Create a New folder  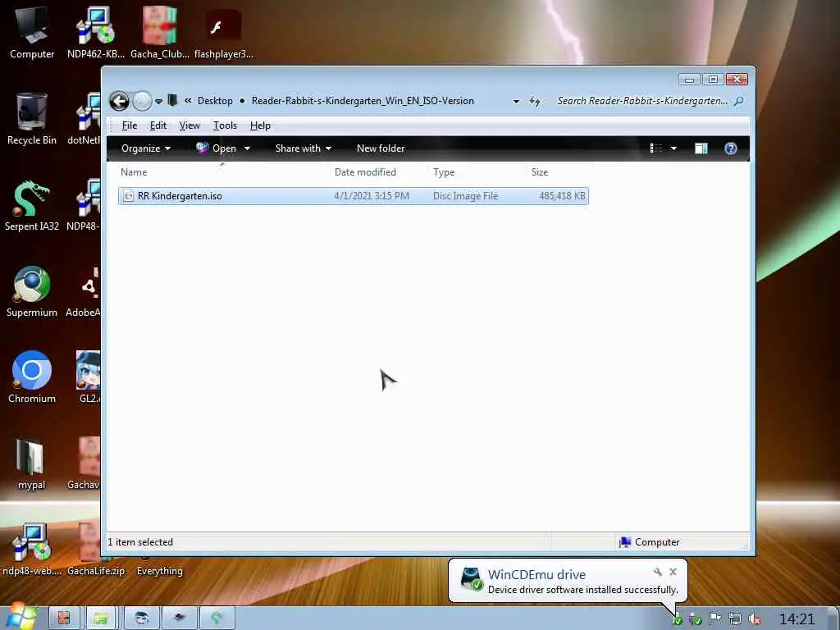[381, 148]
